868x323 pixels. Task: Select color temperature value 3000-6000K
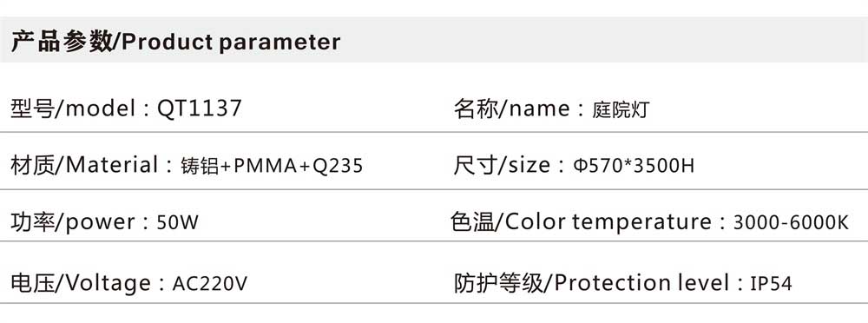click(x=791, y=223)
